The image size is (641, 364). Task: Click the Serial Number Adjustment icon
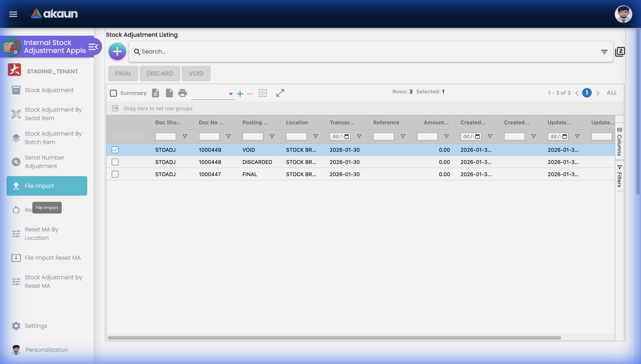16,162
